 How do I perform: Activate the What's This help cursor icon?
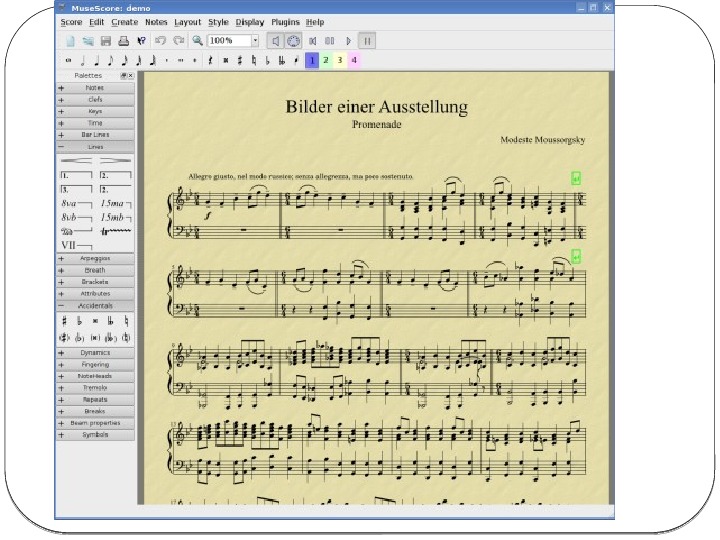(x=141, y=41)
